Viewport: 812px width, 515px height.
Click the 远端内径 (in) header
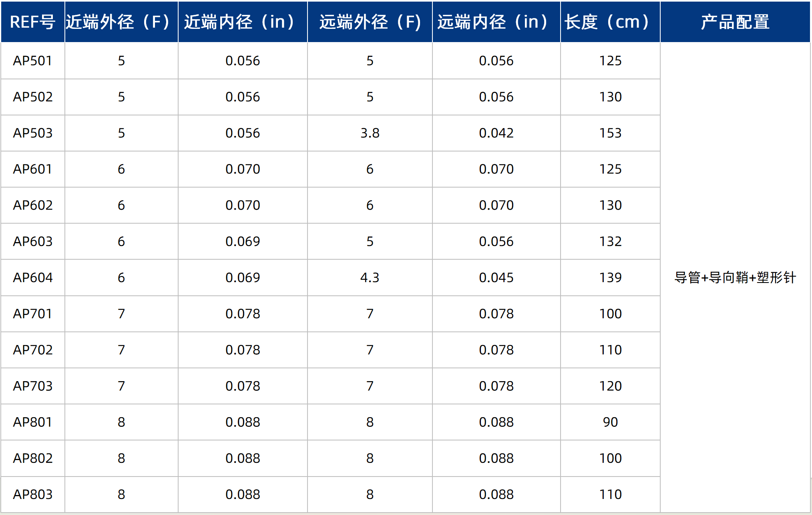tap(496, 22)
